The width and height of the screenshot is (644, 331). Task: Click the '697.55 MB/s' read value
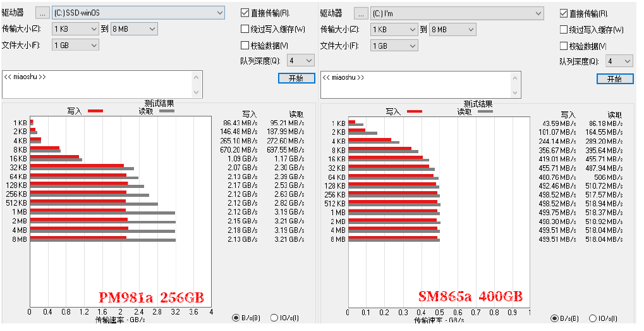click(286, 149)
